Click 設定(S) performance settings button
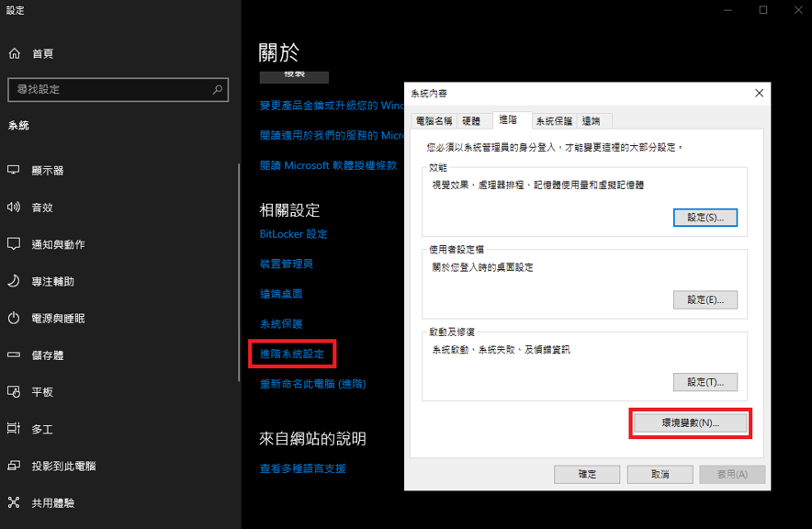 (x=705, y=218)
